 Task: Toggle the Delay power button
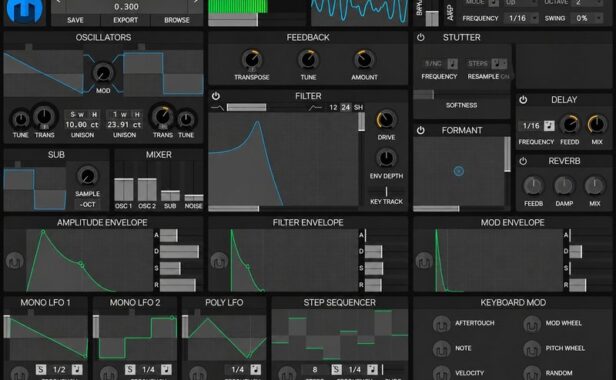[x=523, y=100]
